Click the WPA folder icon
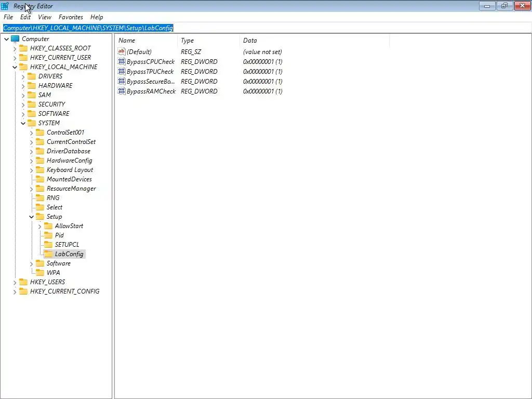The height and width of the screenshot is (399, 532). click(x=40, y=272)
